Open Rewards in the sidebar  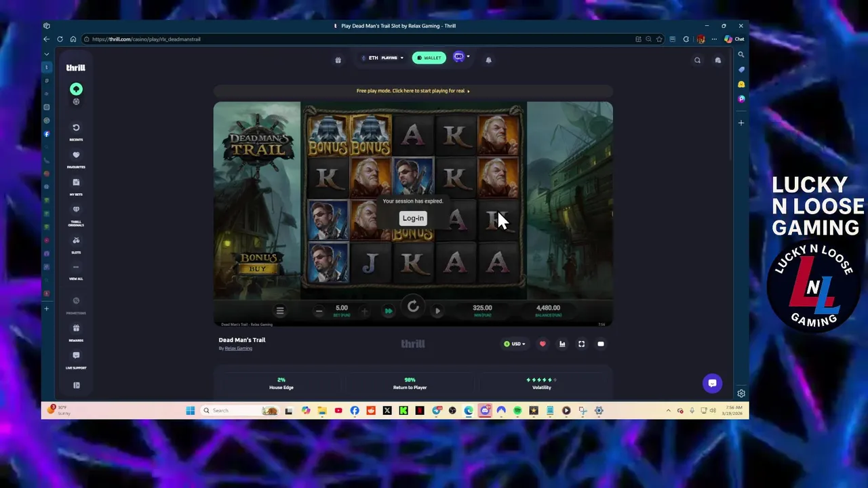tap(76, 331)
